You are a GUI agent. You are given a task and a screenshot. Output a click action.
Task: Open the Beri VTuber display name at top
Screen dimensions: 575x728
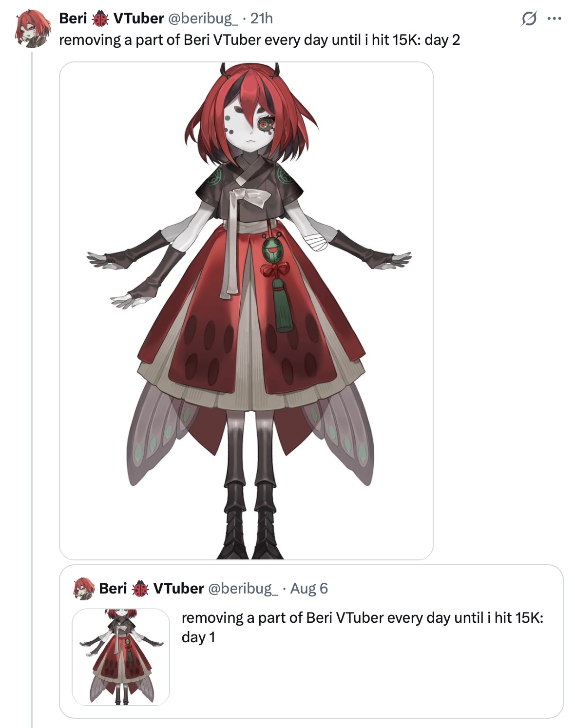(x=112, y=19)
